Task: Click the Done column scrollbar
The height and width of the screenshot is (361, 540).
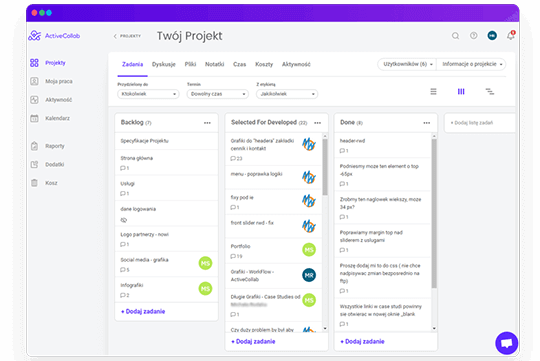Action: (x=434, y=214)
